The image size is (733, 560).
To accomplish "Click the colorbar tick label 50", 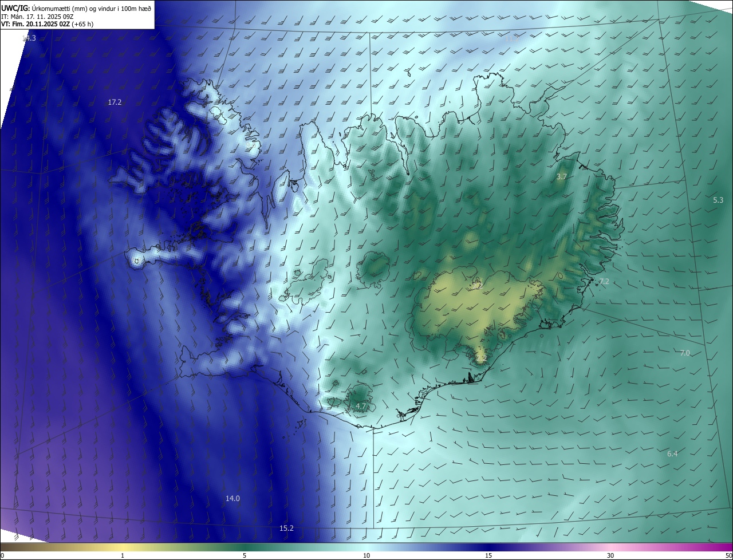I will (x=728, y=555).
